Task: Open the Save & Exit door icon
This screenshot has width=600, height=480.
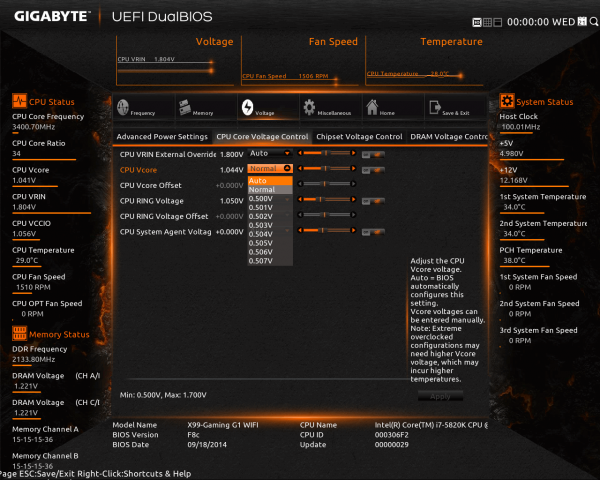Action: coord(435,107)
